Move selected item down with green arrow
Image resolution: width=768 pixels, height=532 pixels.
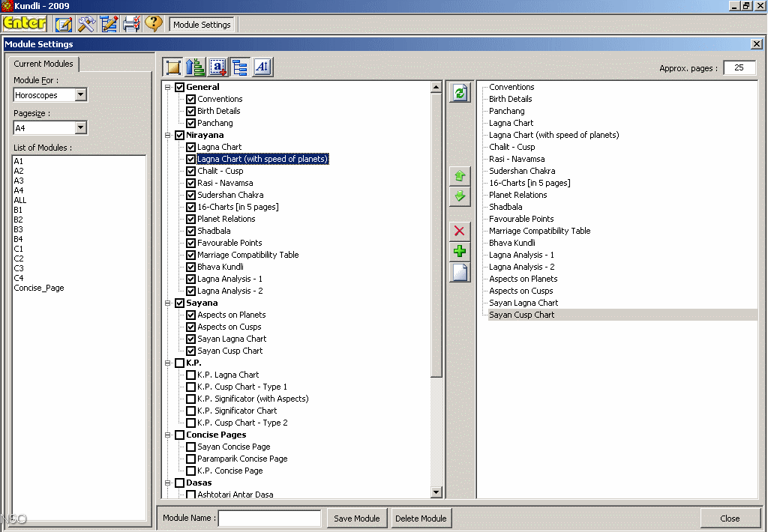460,196
